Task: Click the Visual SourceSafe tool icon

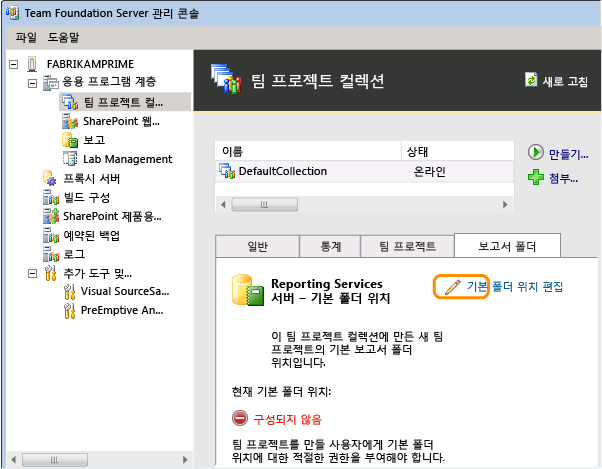Action: (x=69, y=292)
